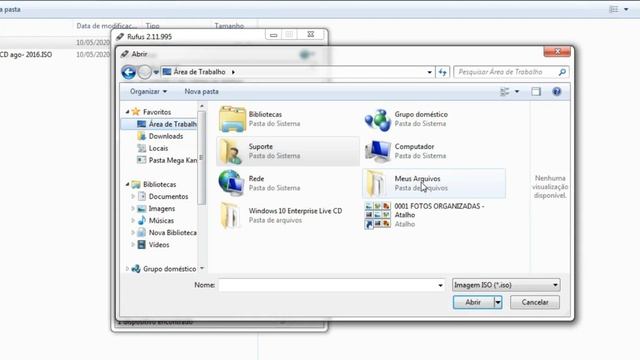This screenshot has height=360, width=640.
Task: Minimize the Rufus 2.11.995 window
Action: point(273,35)
